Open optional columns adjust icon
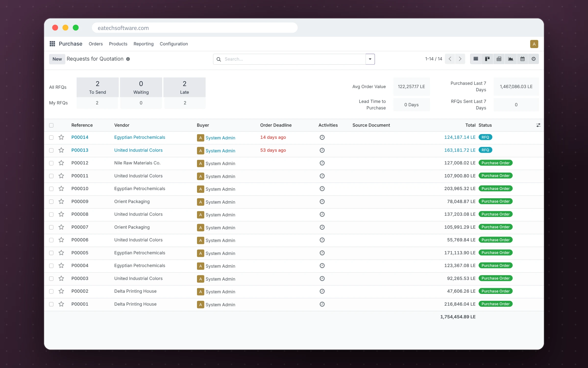The image size is (588, 368). click(x=538, y=125)
